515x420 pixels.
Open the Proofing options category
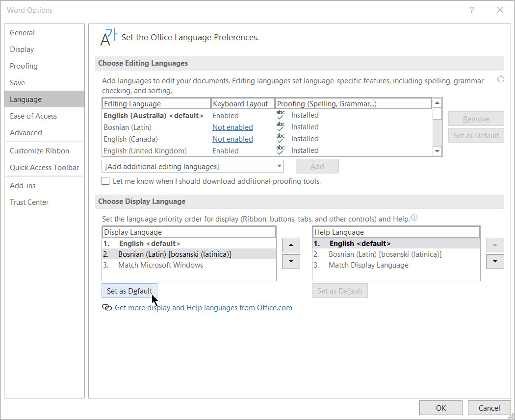point(24,66)
